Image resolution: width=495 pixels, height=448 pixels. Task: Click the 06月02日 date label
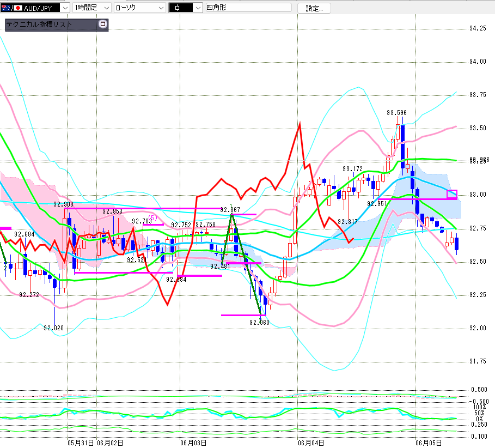click(x=110, y=443)
